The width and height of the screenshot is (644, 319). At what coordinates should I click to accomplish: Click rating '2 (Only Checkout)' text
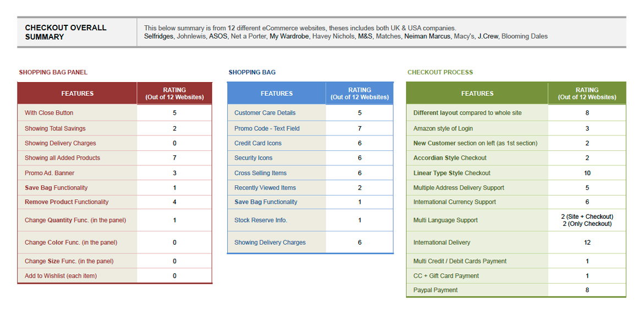(587, 224)
